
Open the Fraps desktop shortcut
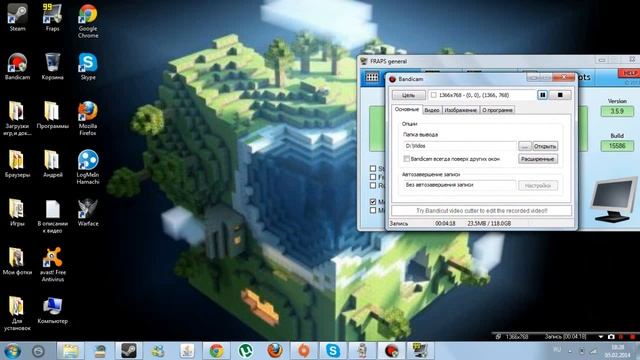click(x=52, y=18)
